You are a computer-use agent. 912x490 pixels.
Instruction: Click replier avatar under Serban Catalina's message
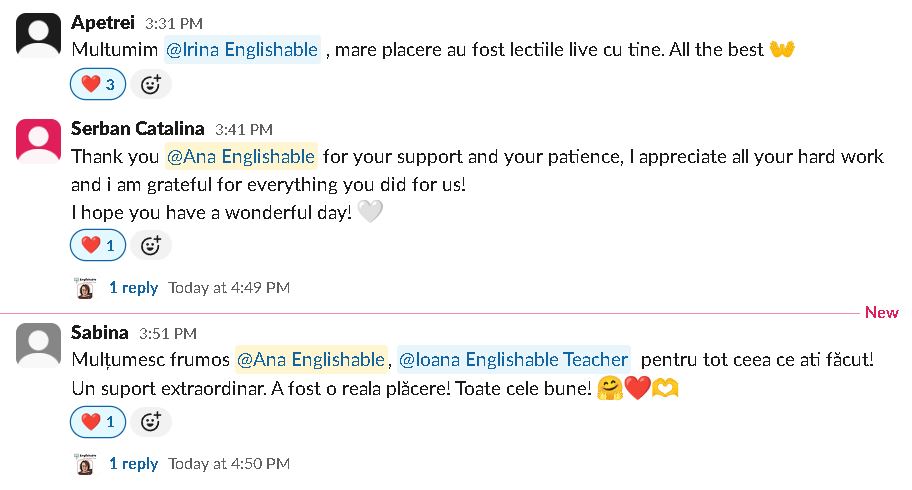(x=85, y=288)
